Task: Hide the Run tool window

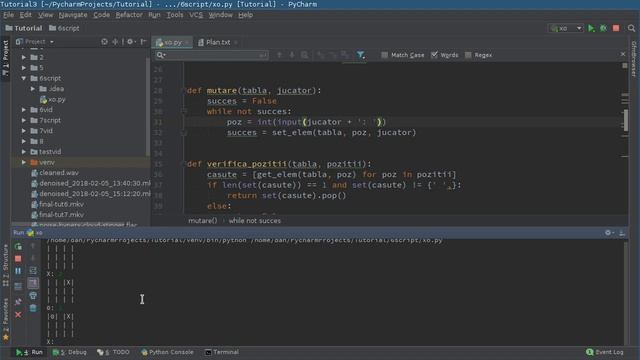Action: tap(622, 233)
